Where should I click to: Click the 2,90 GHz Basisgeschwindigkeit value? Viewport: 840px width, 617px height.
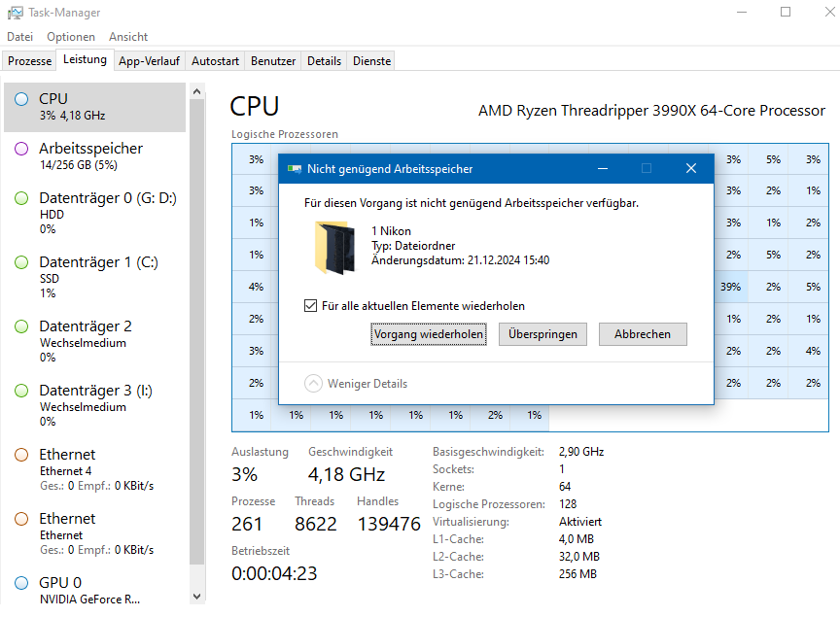click(x=581, y=452)
